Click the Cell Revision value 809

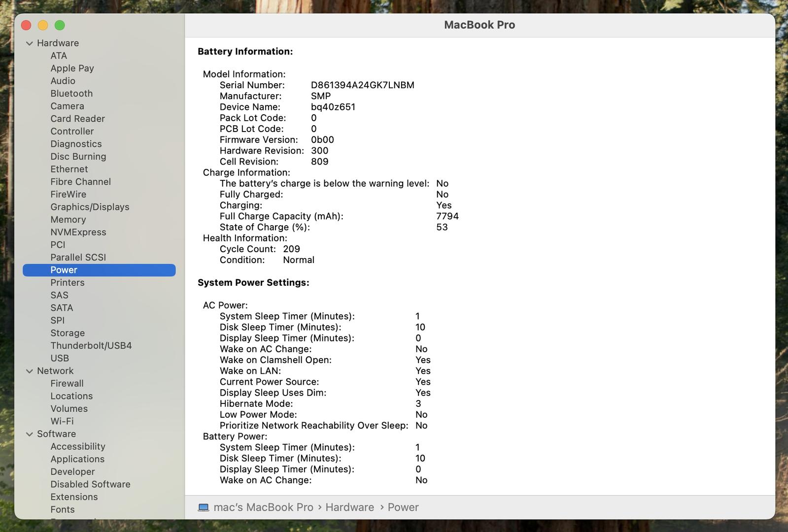[x=319, y=162]
